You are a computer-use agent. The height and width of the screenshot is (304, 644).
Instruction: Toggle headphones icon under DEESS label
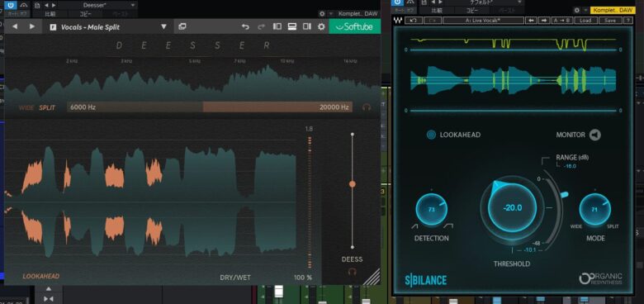coord(352,272)
